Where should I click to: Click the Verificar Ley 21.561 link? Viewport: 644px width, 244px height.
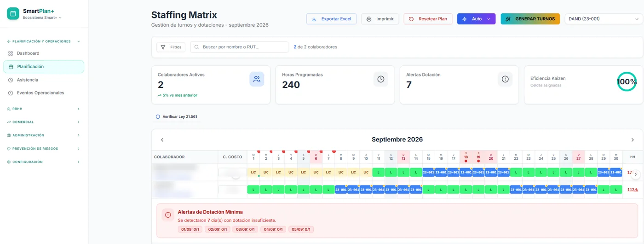pos(176,117)
